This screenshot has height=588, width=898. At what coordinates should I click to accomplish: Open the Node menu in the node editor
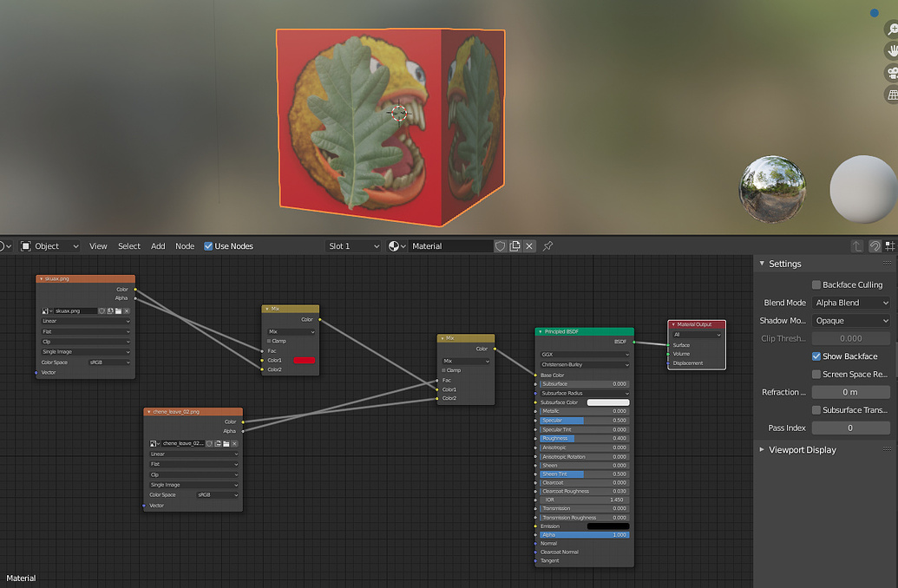pos(185,246)
